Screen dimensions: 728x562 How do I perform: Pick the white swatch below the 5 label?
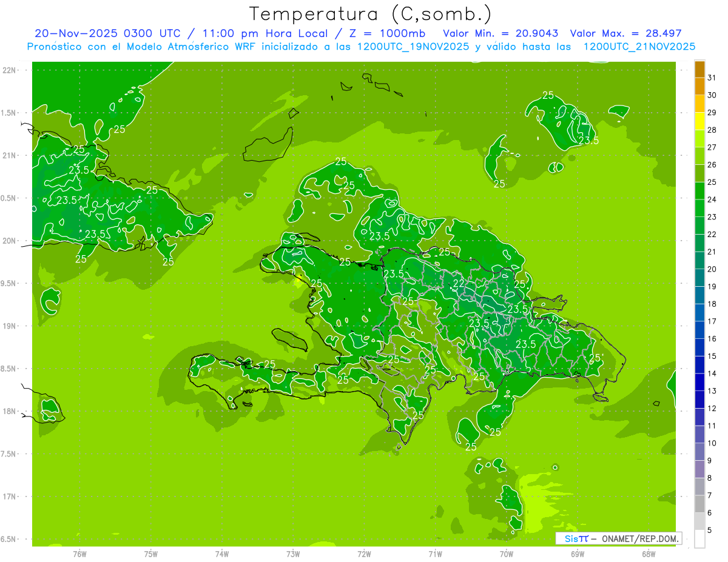[699, 539]
